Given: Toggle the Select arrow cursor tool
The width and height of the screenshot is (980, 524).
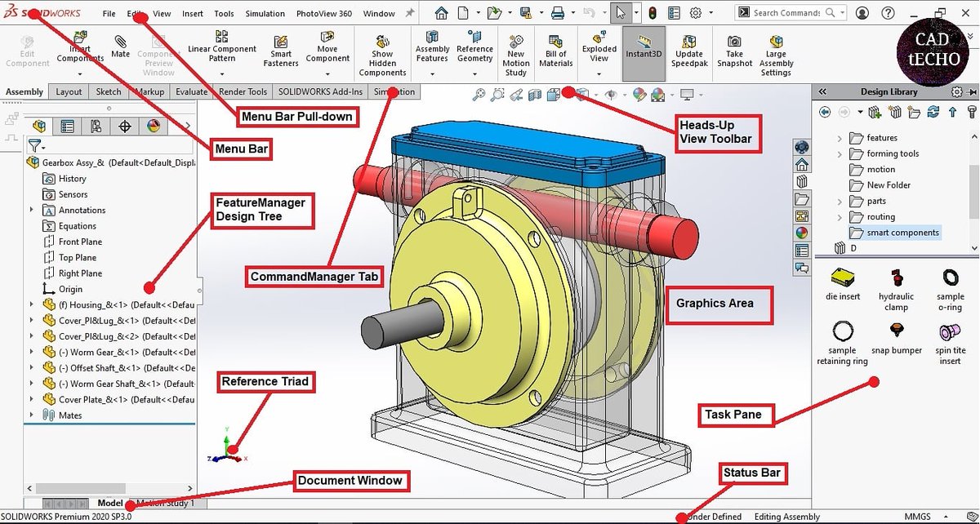Looking at the screenshot, I should click(620, 13).
